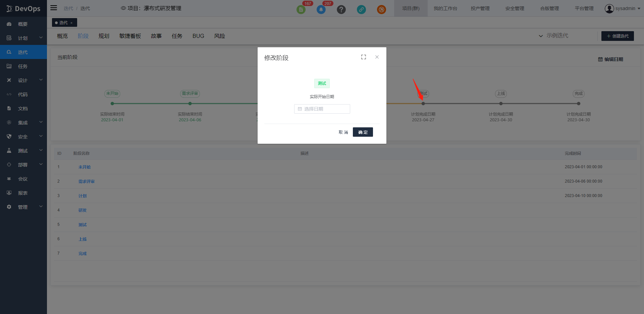Expand the 计划 sidebar menu
Image resolution: width=644 pixels, height=314 pixels.
click(x=23, y=38)
